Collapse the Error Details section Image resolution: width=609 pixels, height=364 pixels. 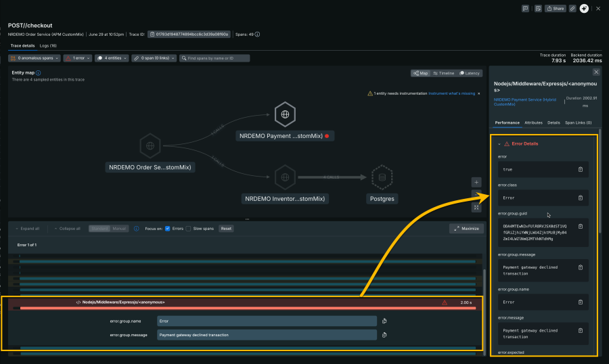click(x=499, y=144)
